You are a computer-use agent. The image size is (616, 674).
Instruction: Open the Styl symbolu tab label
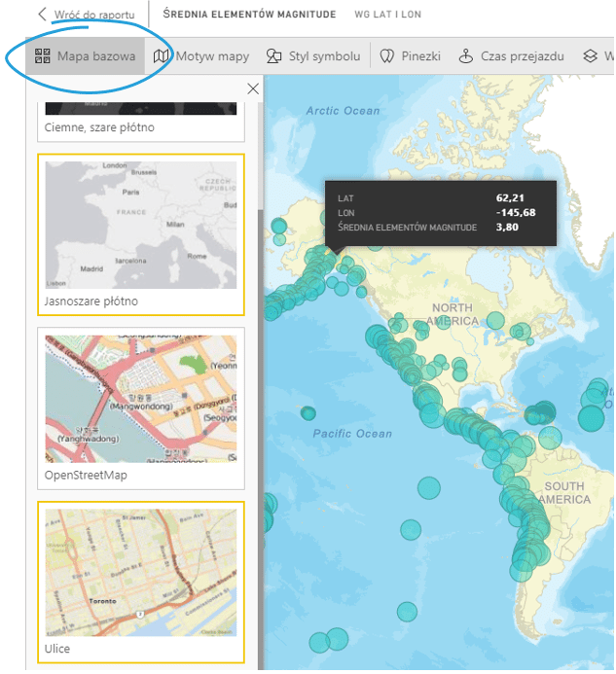click(x=324, y=56)
